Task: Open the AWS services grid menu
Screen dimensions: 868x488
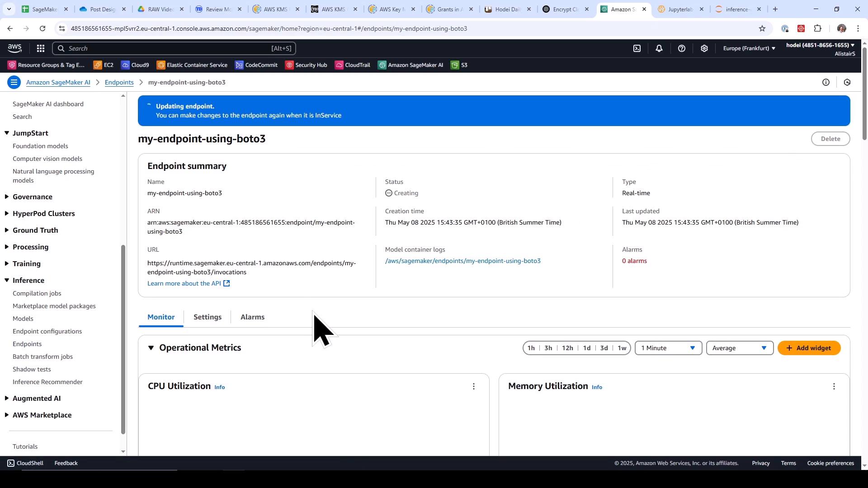Action: point(40,48)
